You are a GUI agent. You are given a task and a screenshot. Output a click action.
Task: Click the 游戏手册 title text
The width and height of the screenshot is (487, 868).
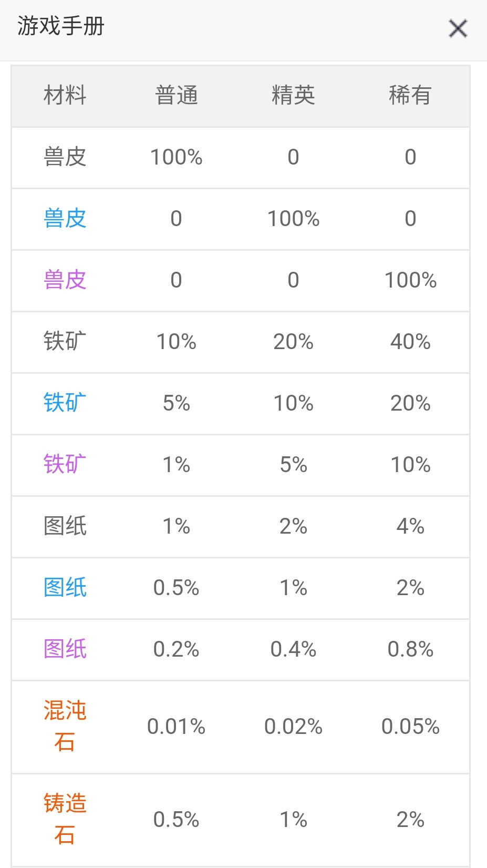coord(61,26)
